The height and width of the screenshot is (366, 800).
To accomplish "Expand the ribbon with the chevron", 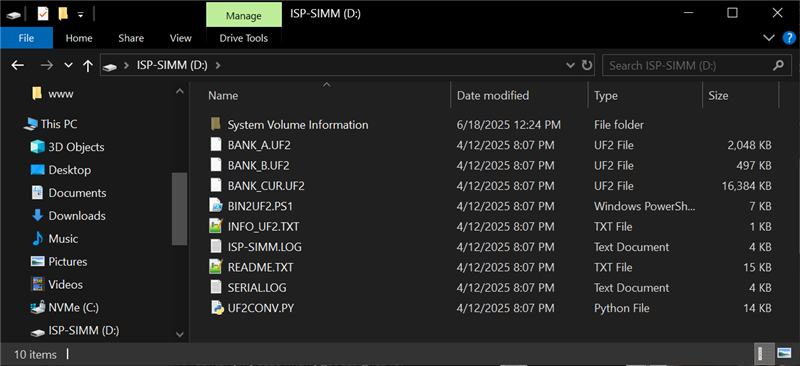I will tap(768, 38).
